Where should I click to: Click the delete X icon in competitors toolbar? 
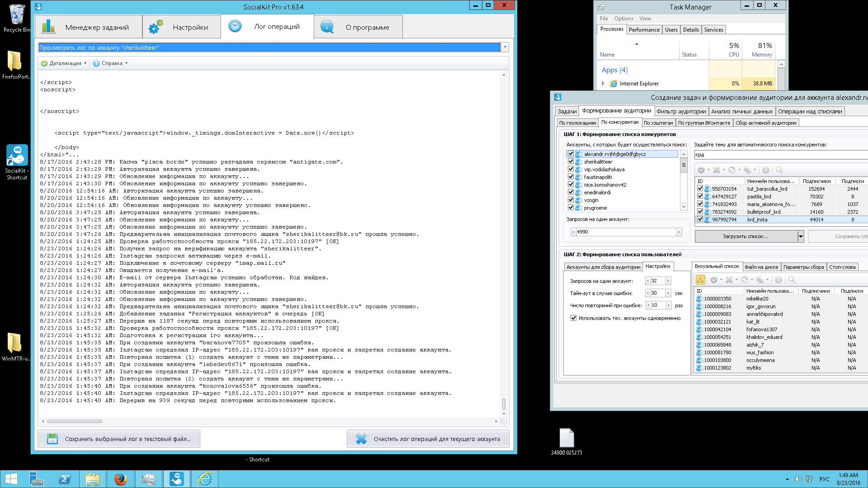[x=717, y=170]
